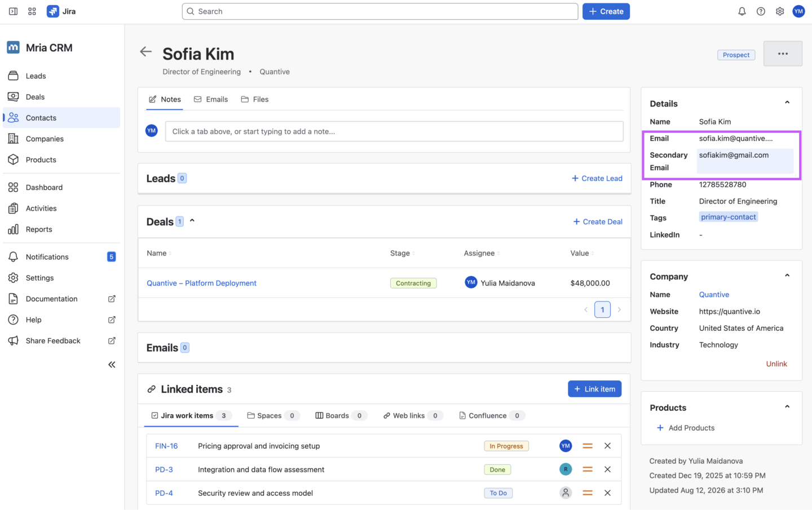
Task: Open the YM profile avatar menu
Action: tap(798, 11)
